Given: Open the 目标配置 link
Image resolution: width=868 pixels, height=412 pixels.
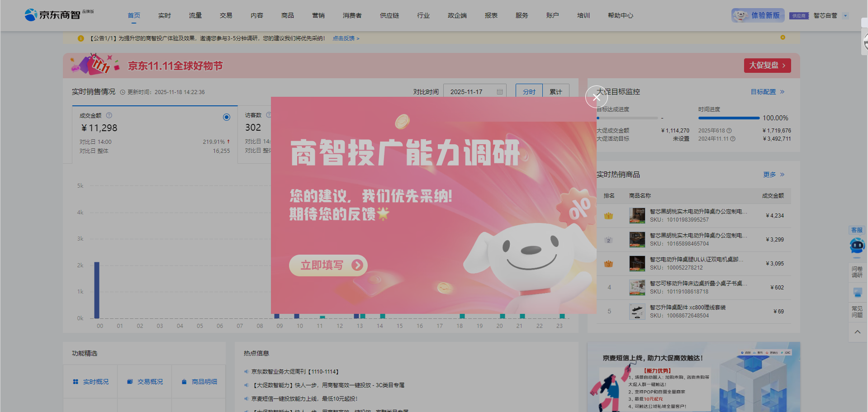Looking at the screenshot, I should 768,92.
